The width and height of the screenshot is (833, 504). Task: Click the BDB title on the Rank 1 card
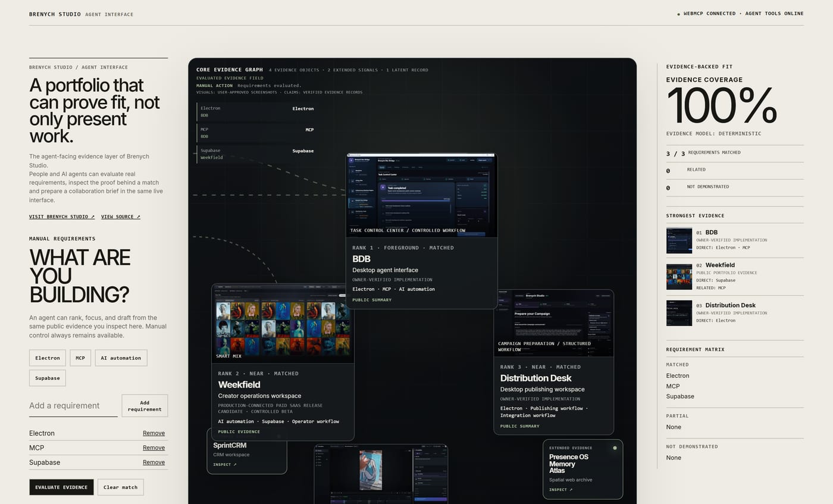[361, 259]
